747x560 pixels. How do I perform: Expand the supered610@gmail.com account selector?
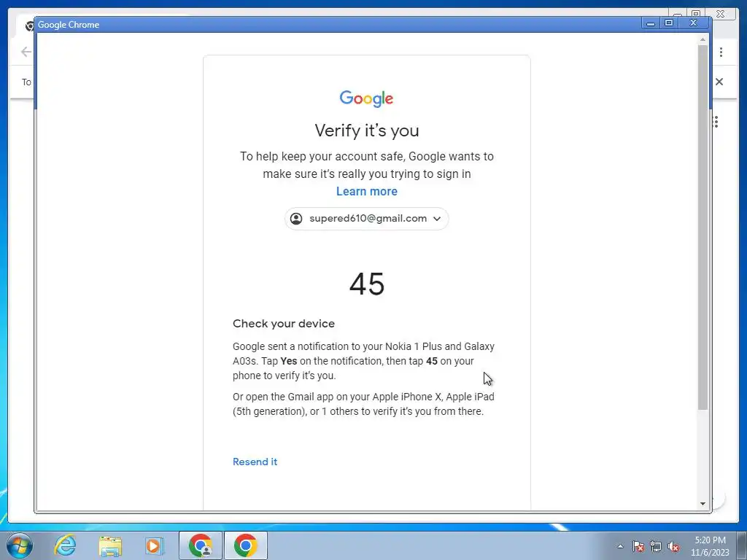click(x=366, y=219)
